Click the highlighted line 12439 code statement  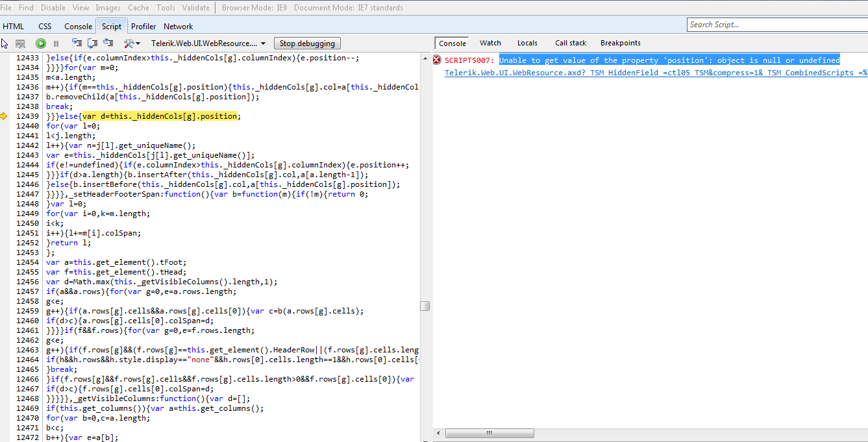(x=160, y=116)
